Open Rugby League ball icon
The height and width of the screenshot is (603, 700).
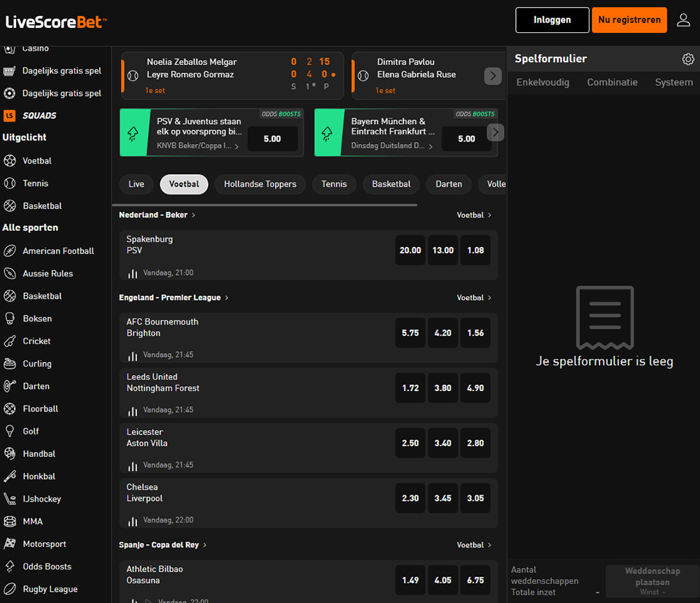[x=10, y=589]
